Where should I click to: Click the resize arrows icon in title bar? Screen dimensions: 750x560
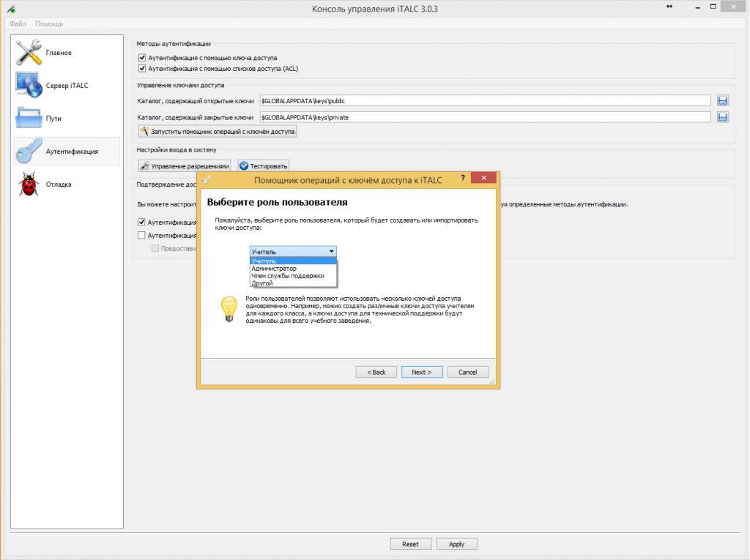point(669,7)
